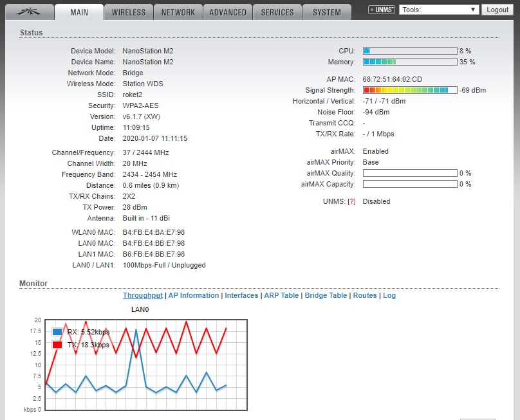
Task: Click the UNMS help question mark
Action: (x=351, y=201)
